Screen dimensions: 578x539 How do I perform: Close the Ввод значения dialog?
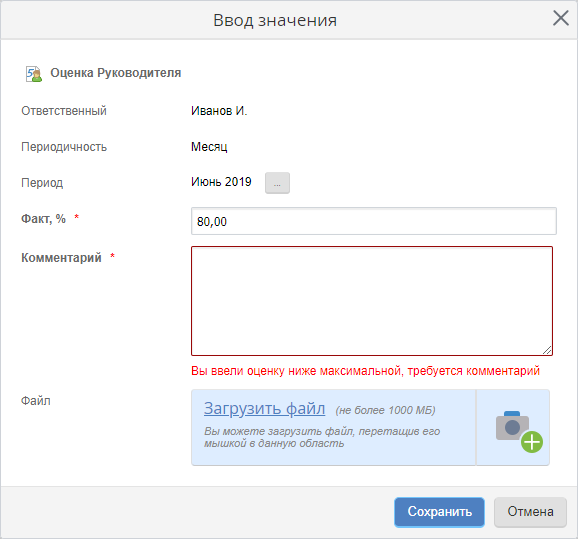(x=561, y=18)
